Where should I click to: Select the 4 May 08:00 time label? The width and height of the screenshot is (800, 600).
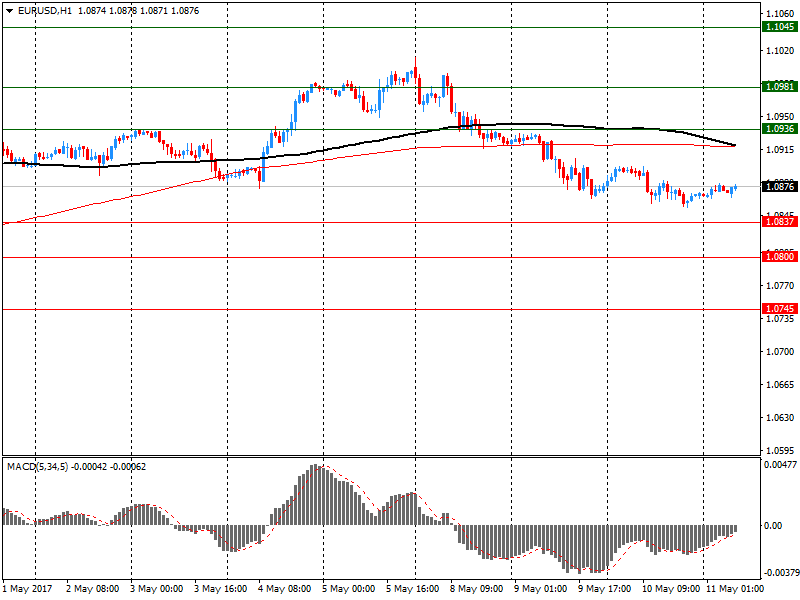tap(285, 589)
